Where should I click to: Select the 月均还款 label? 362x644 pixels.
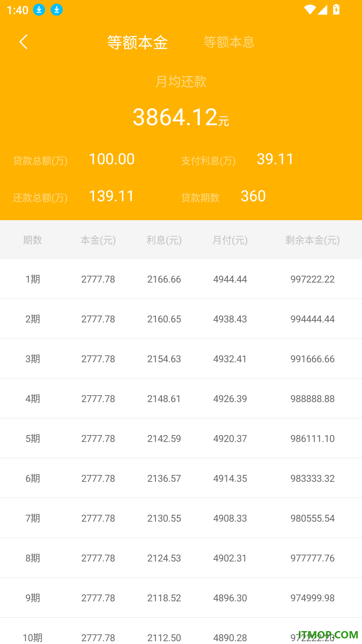click(x=181, y=82)
